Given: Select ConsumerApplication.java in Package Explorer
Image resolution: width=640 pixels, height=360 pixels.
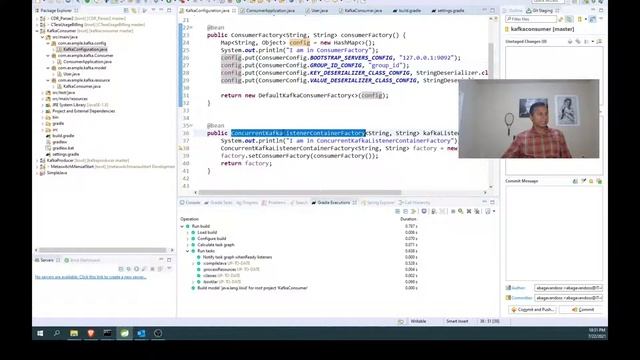Looking at the screenshot, I should pyautogui.click(x=84, y=62).
